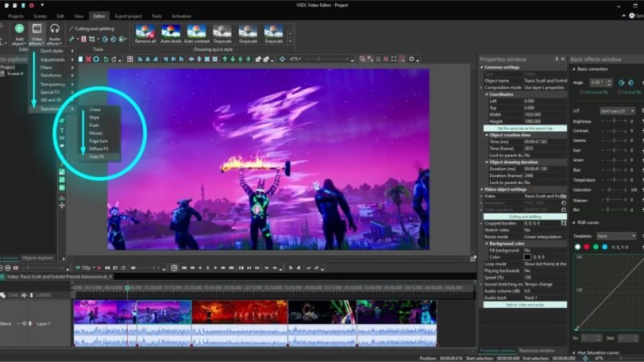Collapse the Video object settings section
644x362 pixels.
pos(482,190)
